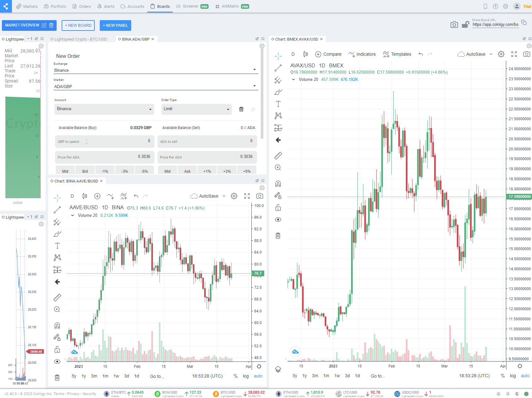532x398 pixels.
Task: Collapse Volume indicator legend in AVAX/USD chart
Action: tap(293, 80)
